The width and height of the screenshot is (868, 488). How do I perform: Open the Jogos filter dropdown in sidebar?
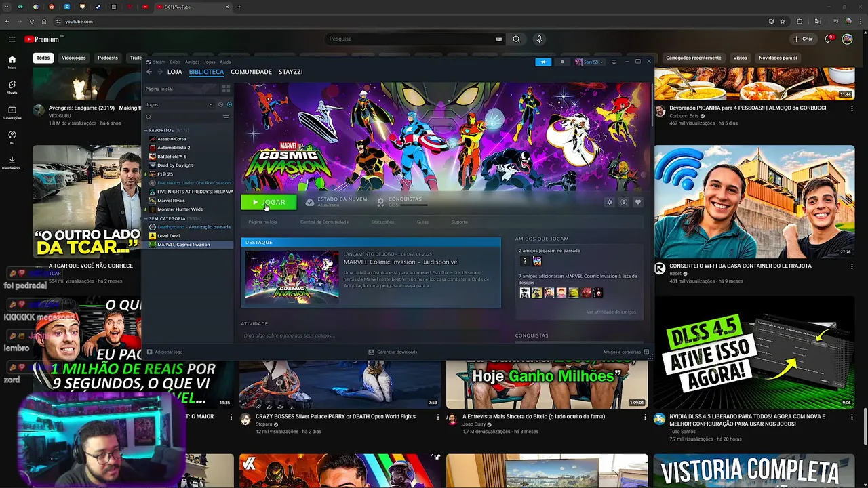click(179, 104)
